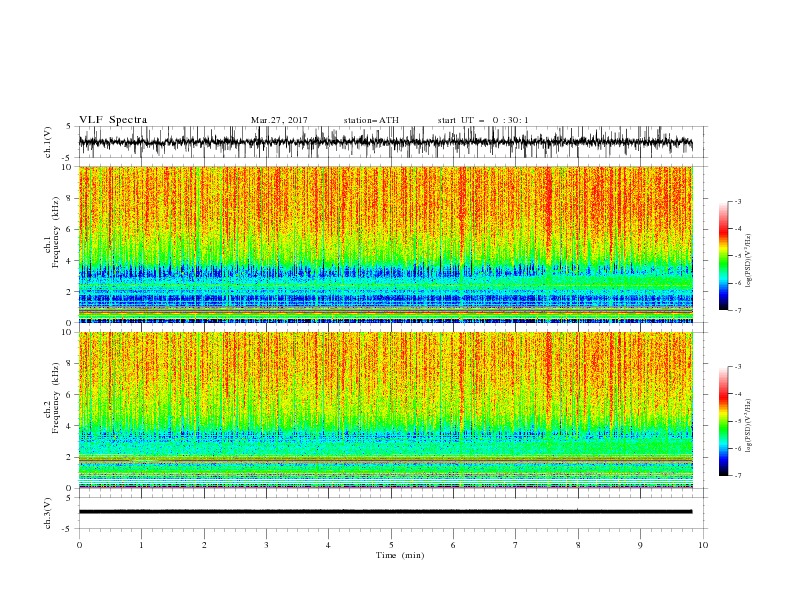Select the date text "Mar.27, 2017"
792x612 pixels.
[x=279, y=120]
